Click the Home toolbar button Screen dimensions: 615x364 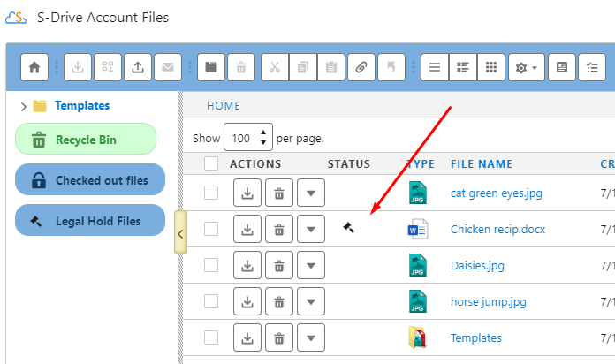(x=34, y=67)
